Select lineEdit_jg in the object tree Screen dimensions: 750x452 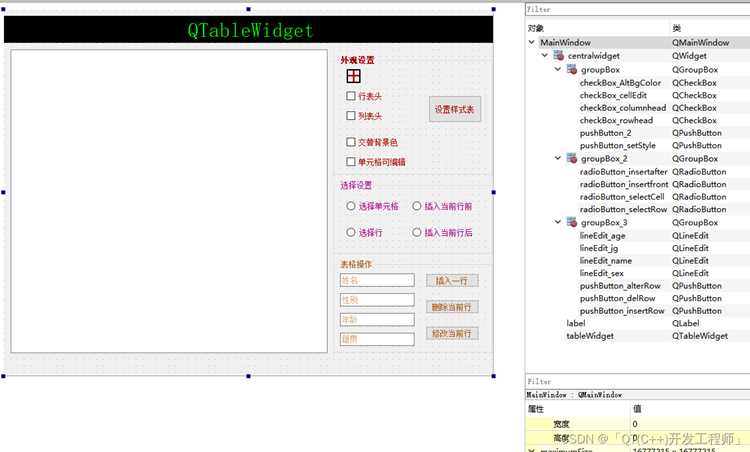click(x=599, y=248)
